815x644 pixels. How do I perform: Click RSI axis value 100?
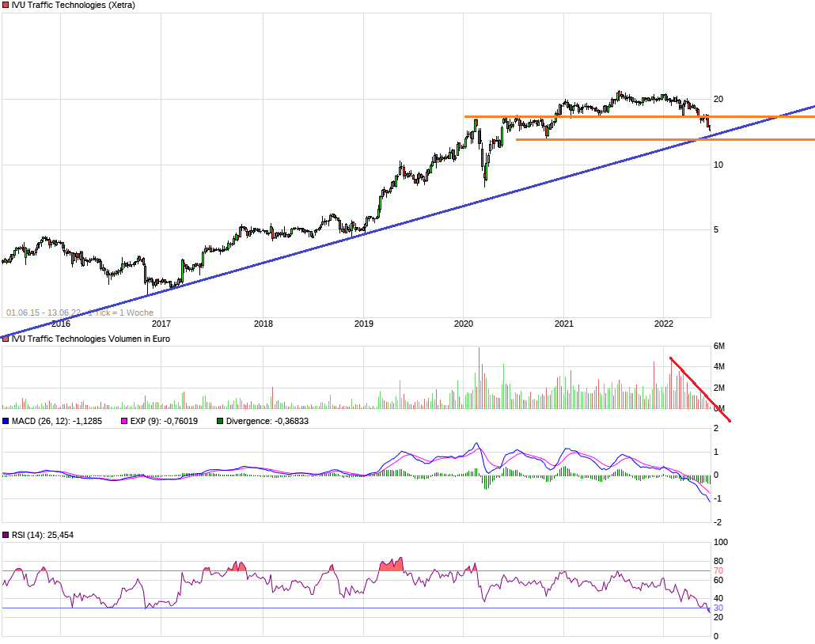(x=721, y=542)
